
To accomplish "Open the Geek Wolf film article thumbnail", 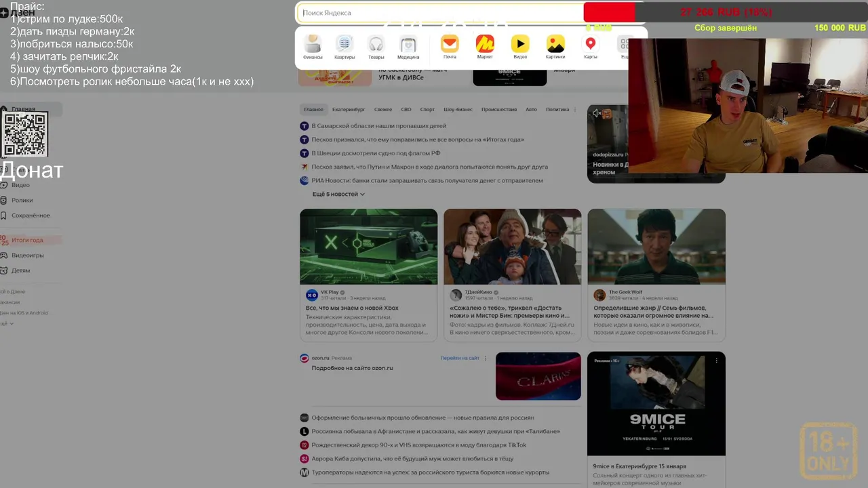I will (656, 247).
